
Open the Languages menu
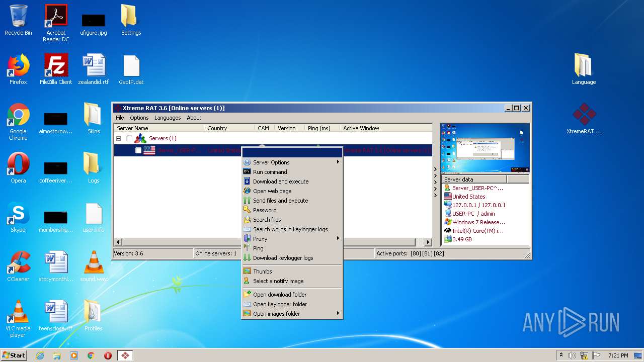(x=168, y=118)
